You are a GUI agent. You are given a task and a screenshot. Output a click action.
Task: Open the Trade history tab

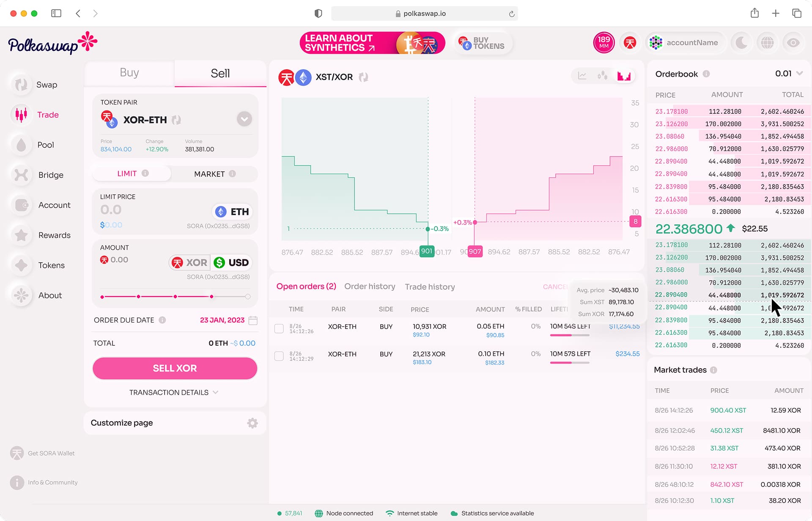point(430,287)
